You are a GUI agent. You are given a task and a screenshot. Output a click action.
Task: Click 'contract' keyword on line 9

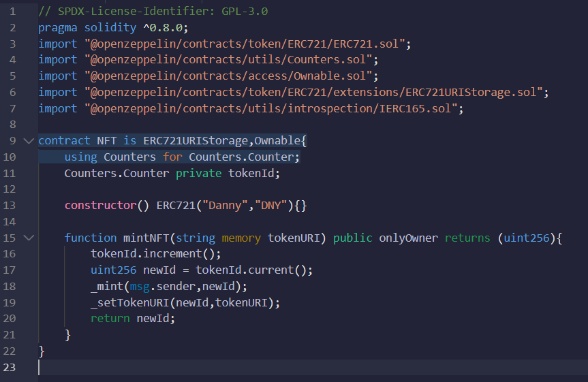(x=64, y=140)
